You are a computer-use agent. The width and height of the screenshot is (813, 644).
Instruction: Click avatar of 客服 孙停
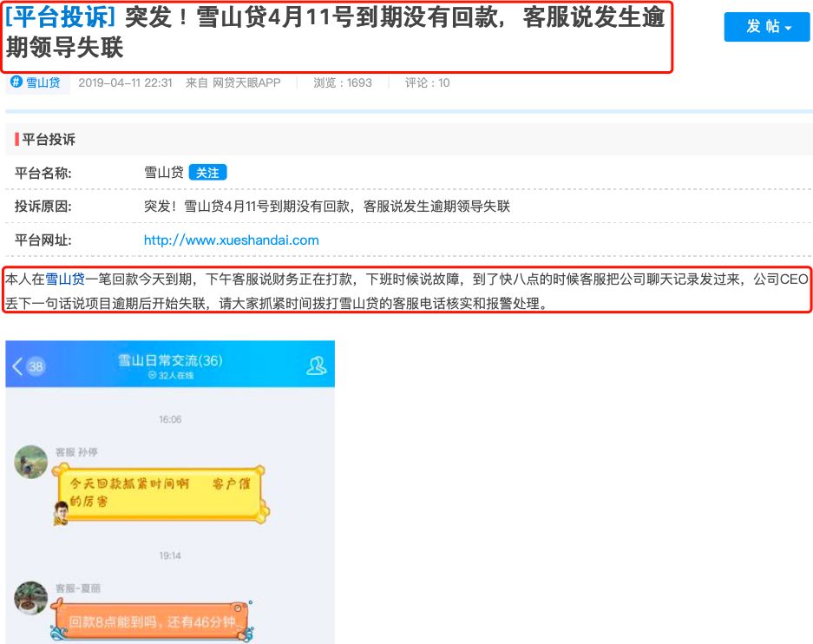click(31, 462)
